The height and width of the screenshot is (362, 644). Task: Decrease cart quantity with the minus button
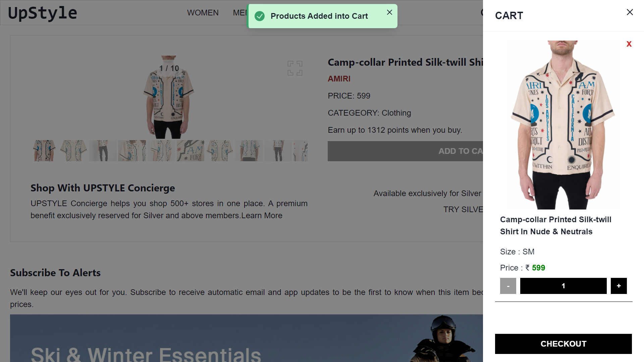(x=508, y=286)
